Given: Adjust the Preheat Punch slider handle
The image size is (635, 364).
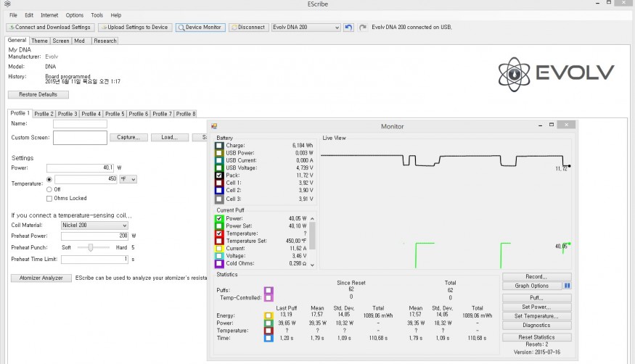Looking at the screenshot, I should tap(91, 247).
